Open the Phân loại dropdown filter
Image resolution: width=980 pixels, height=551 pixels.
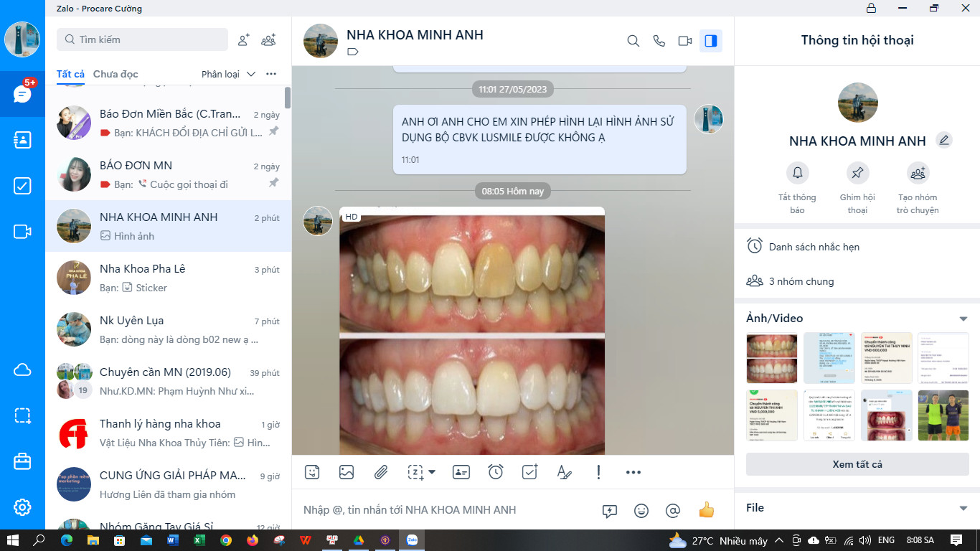[228, 74]
